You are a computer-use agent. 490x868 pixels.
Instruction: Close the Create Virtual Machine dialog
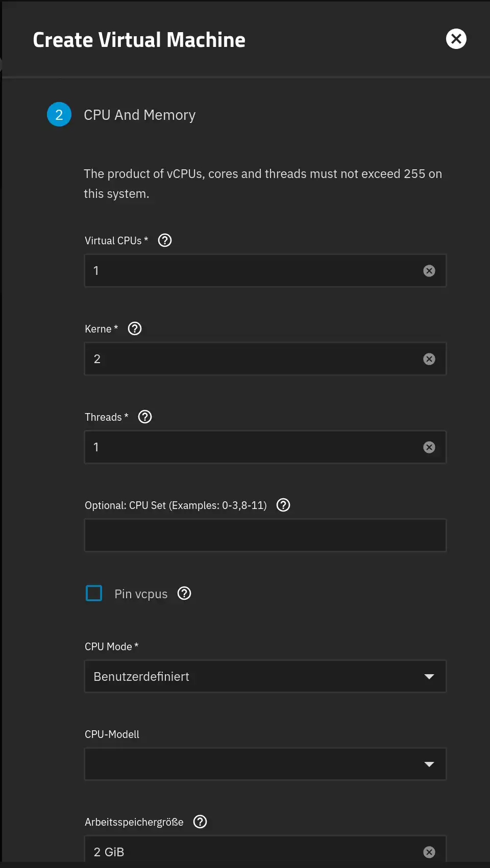pyautogui.click(x=456, y=39)
